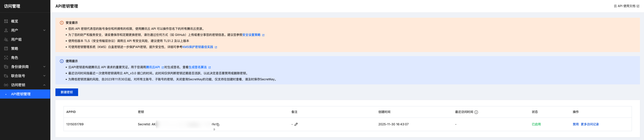
Task: Open the 概览 menu item
Action: 15,21
